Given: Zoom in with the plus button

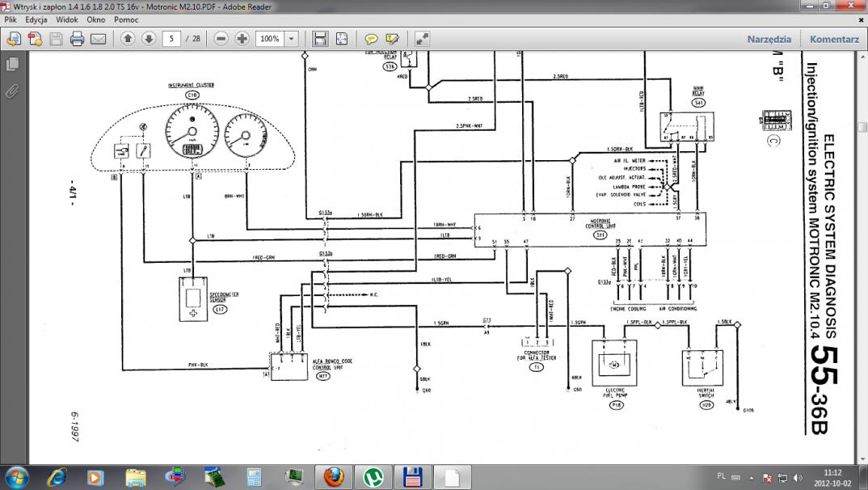Looking at the screenshot, I should click(x=242, y=39).
